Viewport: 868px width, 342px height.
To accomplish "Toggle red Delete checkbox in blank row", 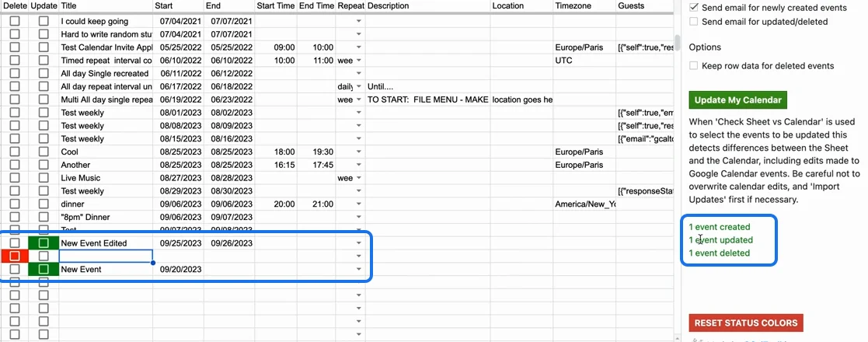I will click(x=15, y=256).
